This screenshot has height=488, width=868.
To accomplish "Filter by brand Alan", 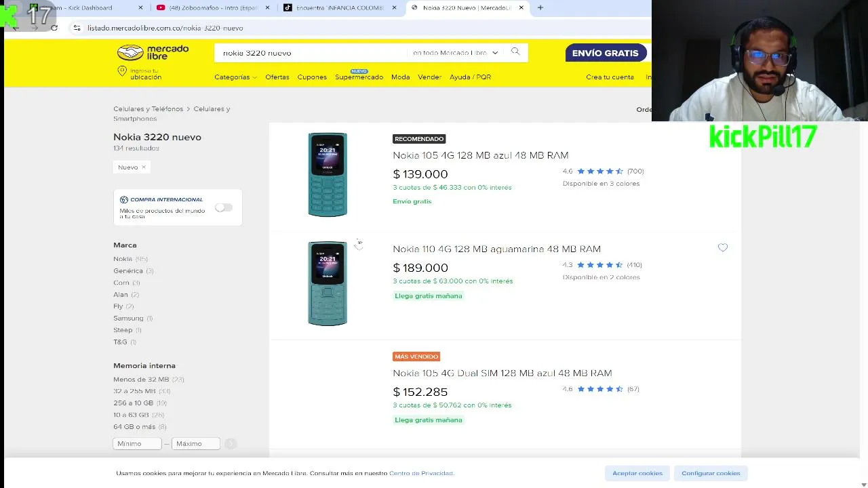I will 126,295.
